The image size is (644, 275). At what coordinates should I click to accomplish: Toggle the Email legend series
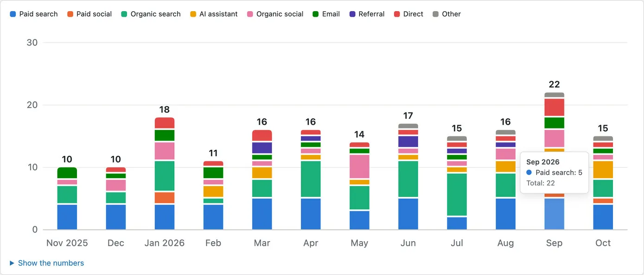326,14
